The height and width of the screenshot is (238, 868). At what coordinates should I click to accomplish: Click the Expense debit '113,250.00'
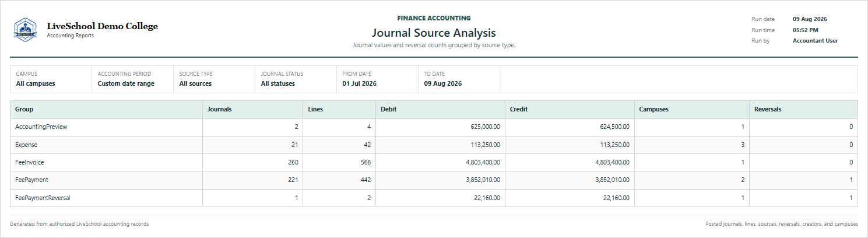click(x=486, y=145)
